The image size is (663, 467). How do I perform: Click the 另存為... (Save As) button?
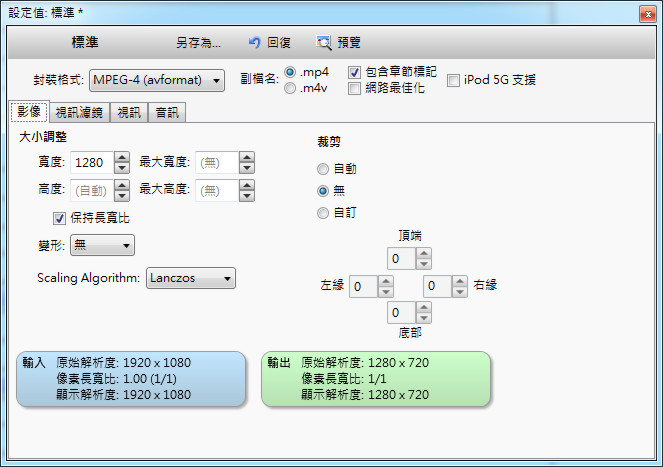pyautogui.click(x=198, y=43)
